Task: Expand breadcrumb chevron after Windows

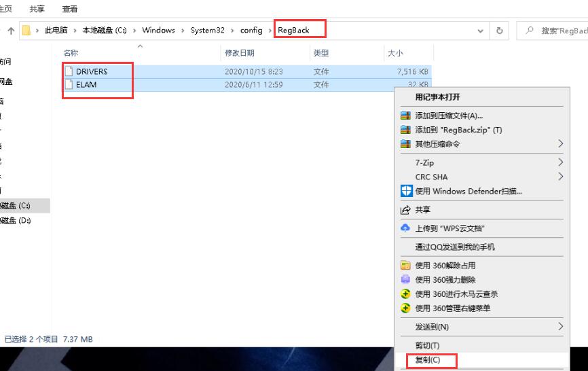Action: 183,31
